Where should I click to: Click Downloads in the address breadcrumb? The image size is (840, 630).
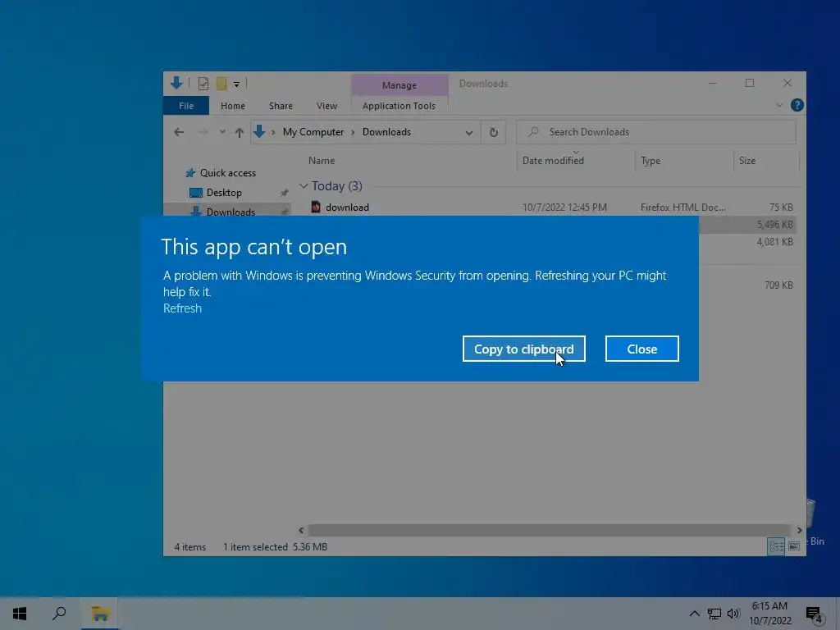pyautogui.click(x=386, y=132)
